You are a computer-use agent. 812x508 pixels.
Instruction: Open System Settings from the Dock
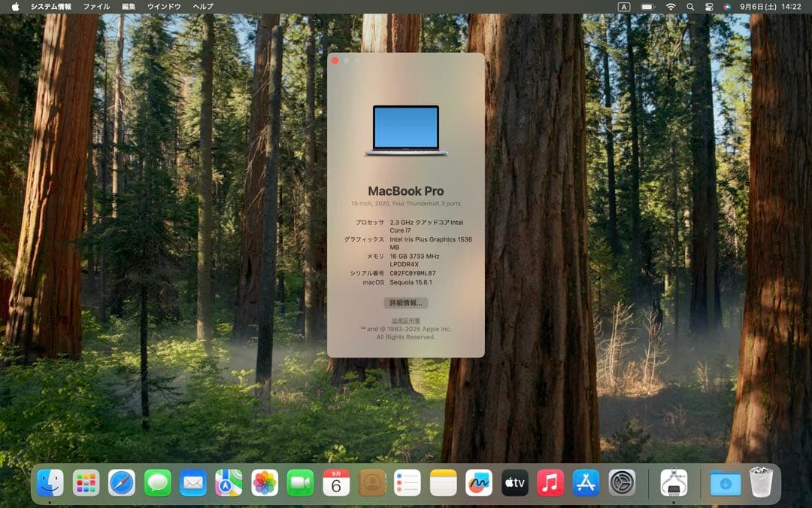click(620, 482)
